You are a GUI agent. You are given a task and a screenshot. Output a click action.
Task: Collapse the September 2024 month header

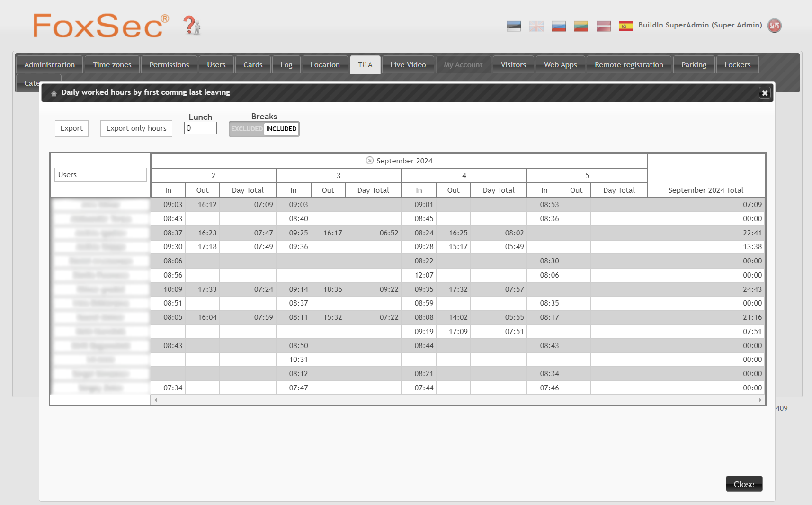pos(370,161)
